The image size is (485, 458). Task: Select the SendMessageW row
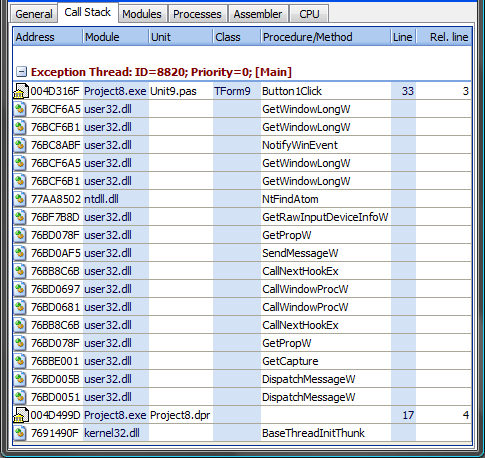pyautogui.click(x=242, y=253)
